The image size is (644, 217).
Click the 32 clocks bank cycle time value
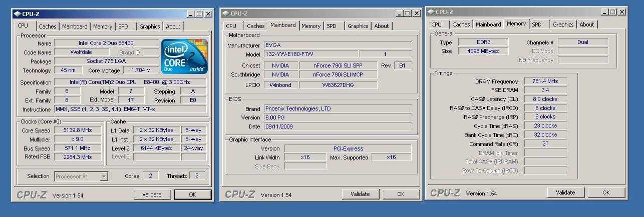(545, 135)
